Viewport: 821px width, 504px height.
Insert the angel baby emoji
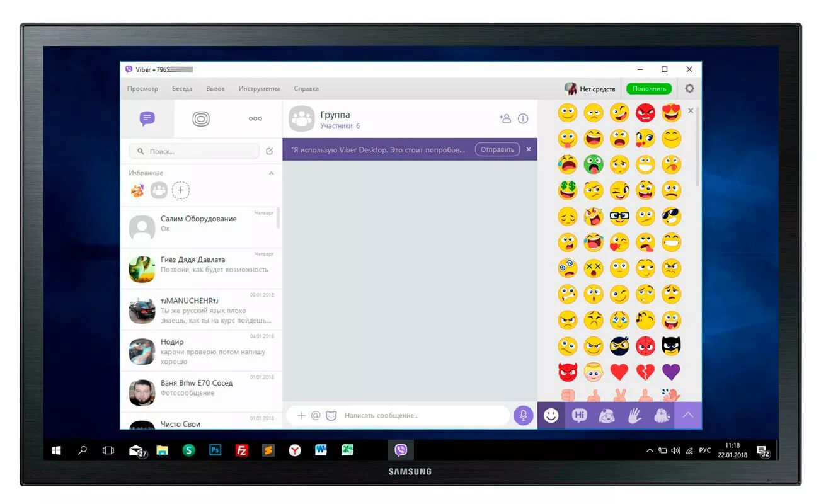point(593,372)
